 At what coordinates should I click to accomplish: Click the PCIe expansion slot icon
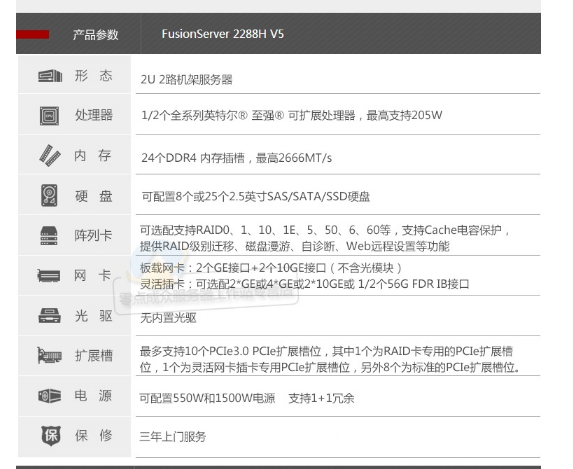click(x=50, y=355)
